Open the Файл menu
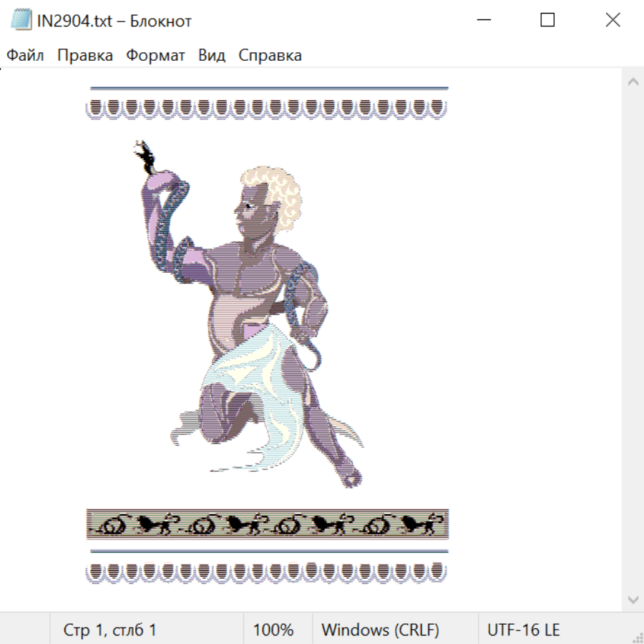The image size is (644, 644). 25,56
